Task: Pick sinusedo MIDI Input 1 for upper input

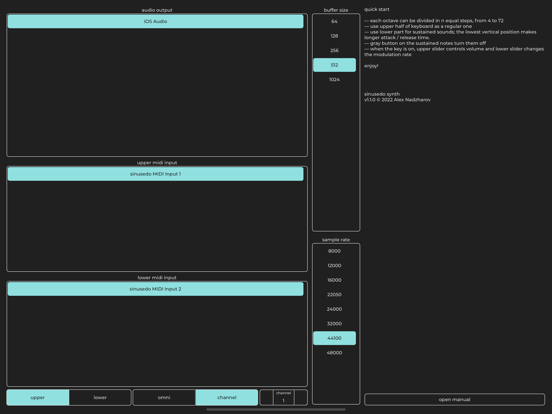Action: coord(155,174)
